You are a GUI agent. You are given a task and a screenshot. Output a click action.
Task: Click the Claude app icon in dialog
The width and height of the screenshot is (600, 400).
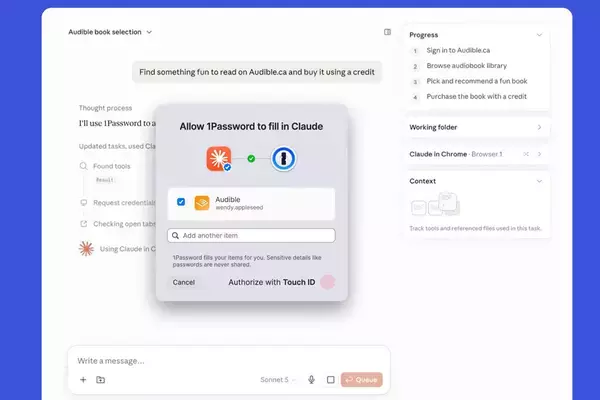tap(218, 158)
